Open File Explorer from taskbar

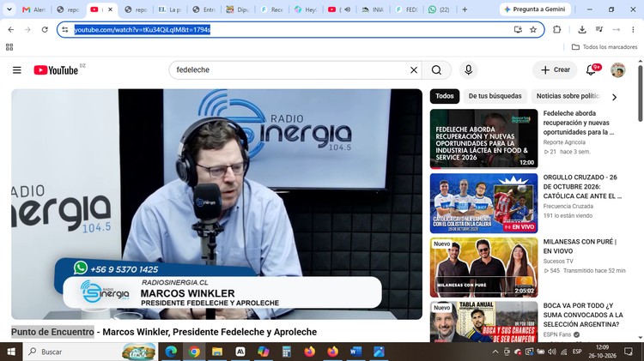pyautogui.click(x=217, y=352)
